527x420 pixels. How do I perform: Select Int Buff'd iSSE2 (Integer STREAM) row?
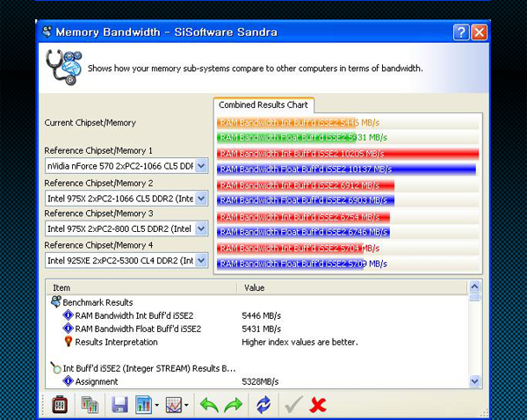click(256, 368)
